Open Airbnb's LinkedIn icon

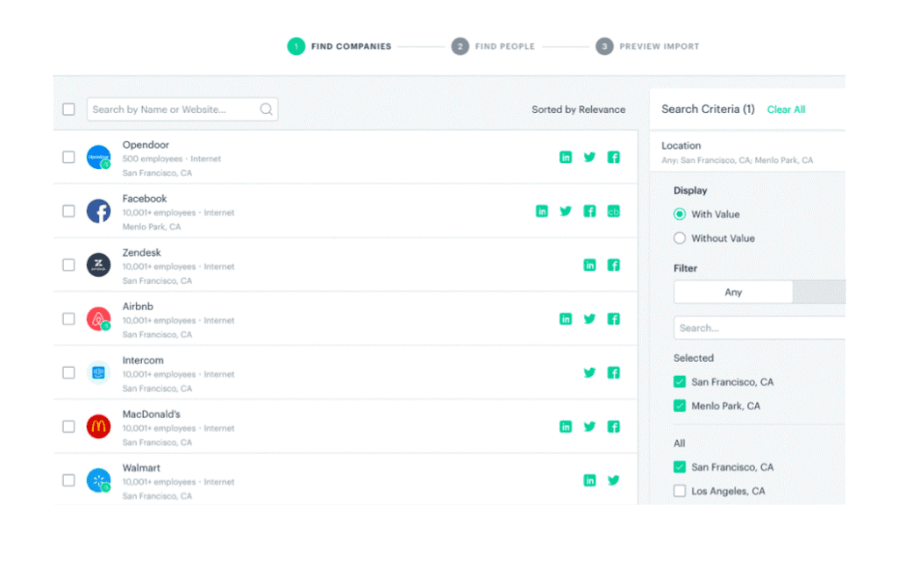point(566,319)
